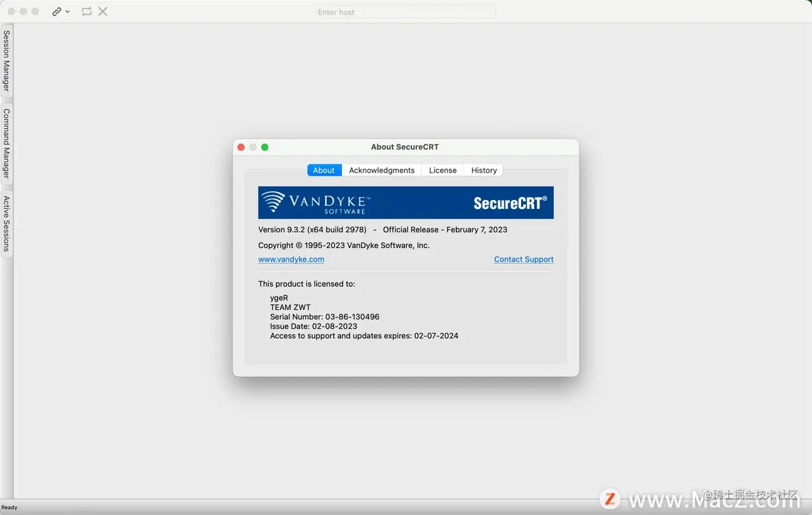The image size is (812, 515).
Task: Click the Contact Support link
Action: tap(524, 259)
